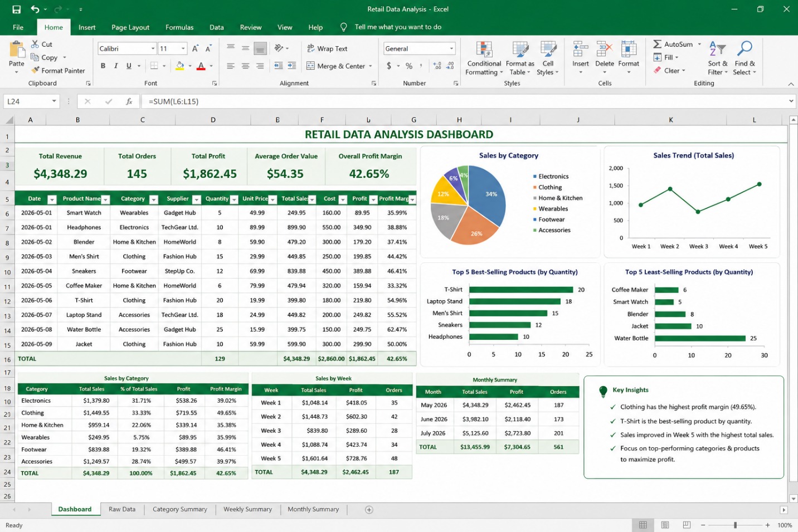Open filter dropdown on Category column
This screenshot has height=532, width=798.
click(154, 199)
